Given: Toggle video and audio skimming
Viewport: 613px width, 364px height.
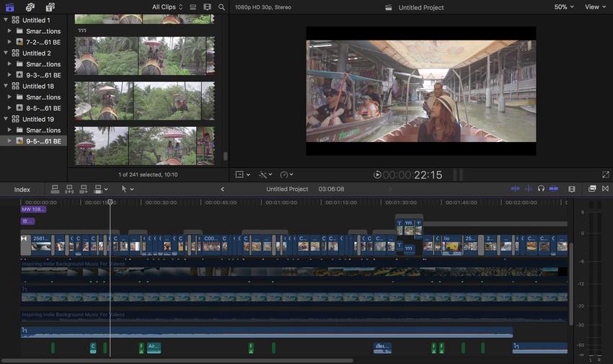Looking at the screenshot, I should click(x=515, y=189).
